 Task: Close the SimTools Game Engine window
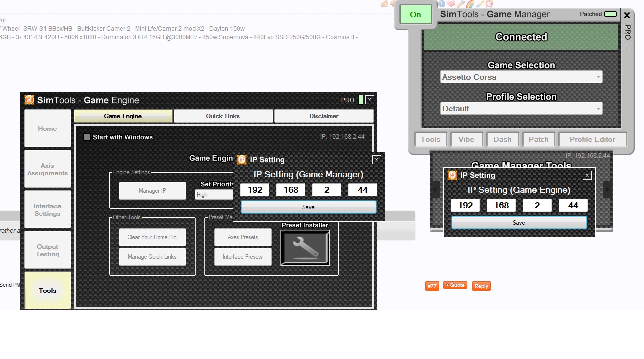coord(370,100)
